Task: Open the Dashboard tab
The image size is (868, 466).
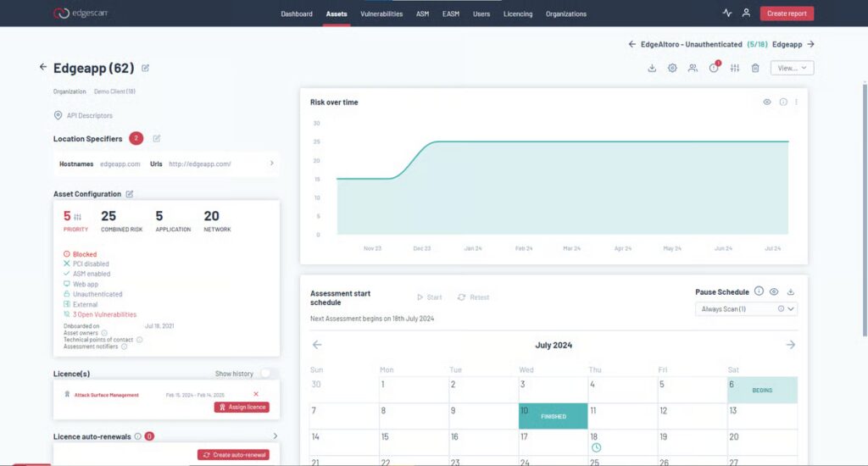Action: coord(297,14)
